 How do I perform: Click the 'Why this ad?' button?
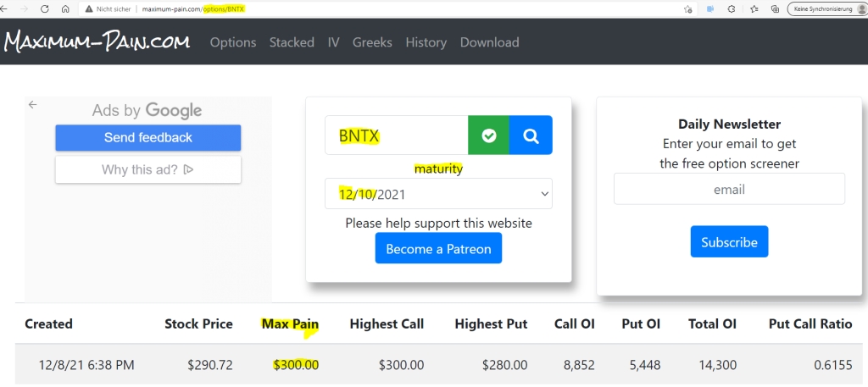147,169
